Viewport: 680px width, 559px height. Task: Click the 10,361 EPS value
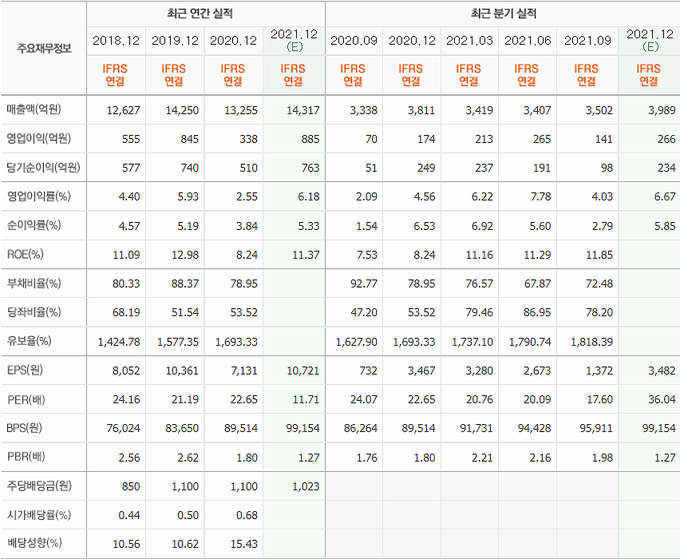point(182,371)
